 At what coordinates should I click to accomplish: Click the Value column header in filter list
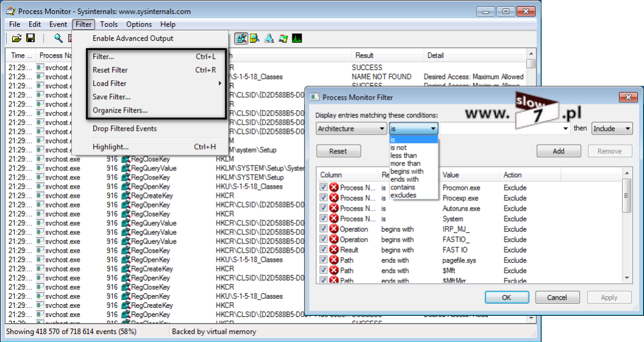[x=469, y=175]
